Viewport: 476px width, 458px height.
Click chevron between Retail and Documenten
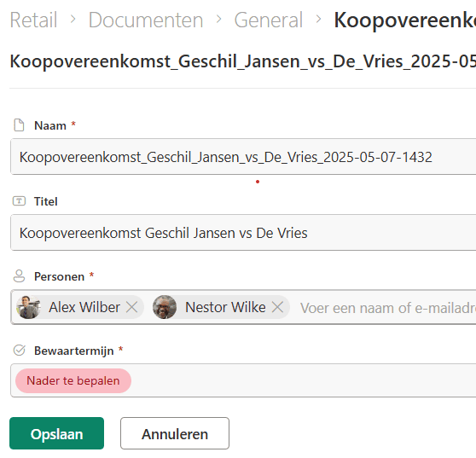73,20
